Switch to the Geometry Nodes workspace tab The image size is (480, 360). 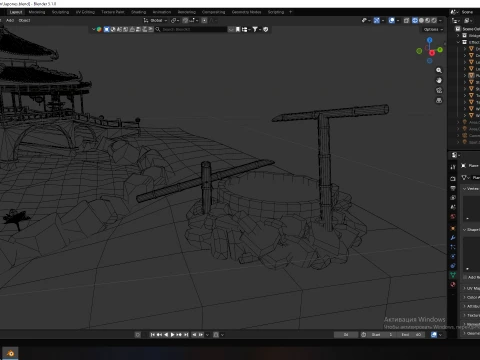click(246, 12)
